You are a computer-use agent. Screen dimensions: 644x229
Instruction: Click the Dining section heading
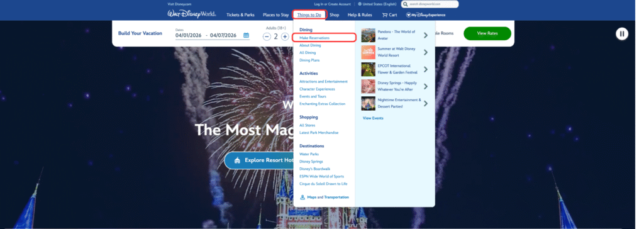coord(306,30)
